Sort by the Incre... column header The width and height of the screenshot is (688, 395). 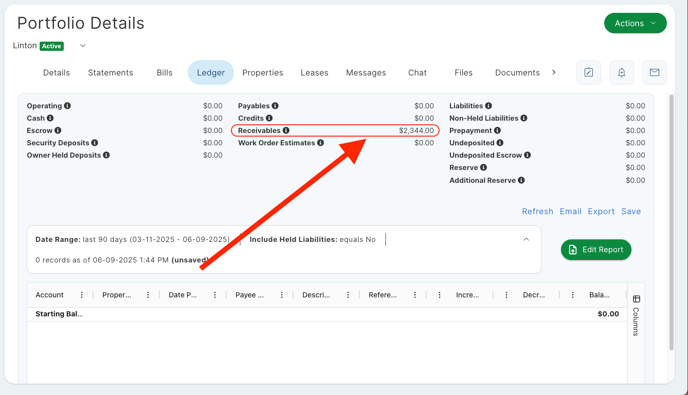click(467, 295)
